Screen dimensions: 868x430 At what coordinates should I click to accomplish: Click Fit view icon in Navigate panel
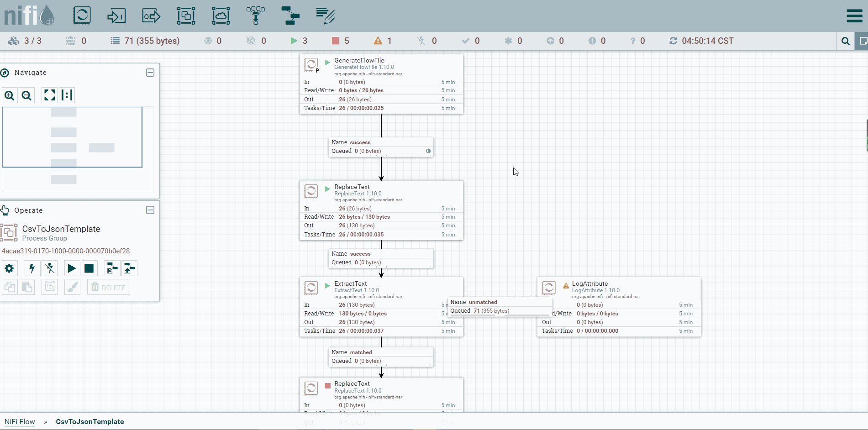[x=49, y=95]
